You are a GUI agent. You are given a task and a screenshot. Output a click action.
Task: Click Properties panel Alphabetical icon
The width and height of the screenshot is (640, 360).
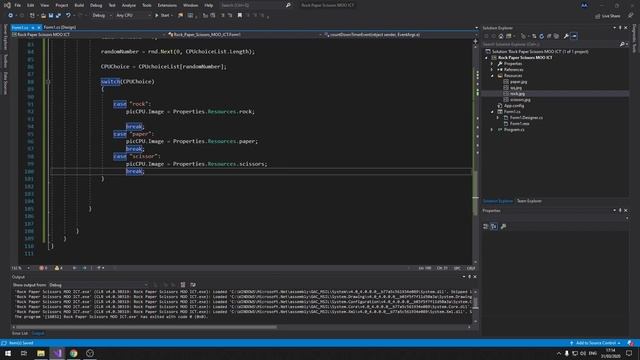point(494,227)
